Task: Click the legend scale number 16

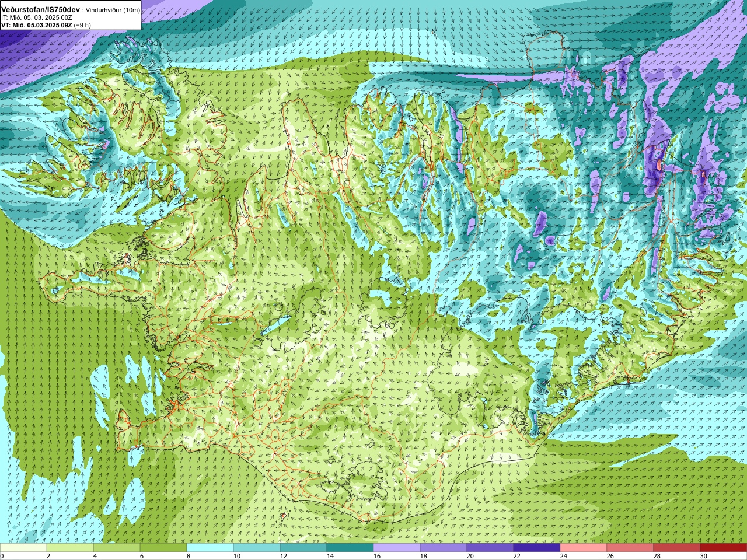Action: [x=377, y=556]
